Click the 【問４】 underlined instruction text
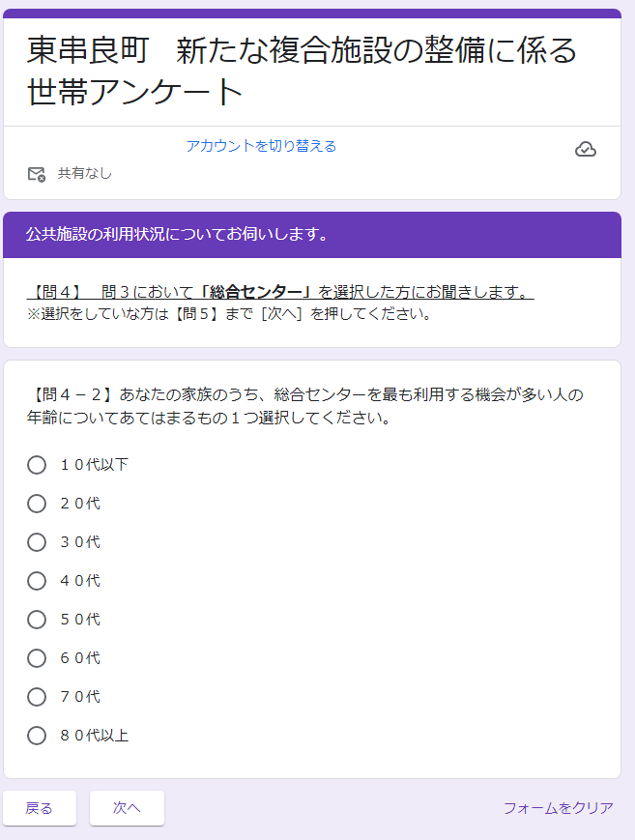The width and height of the screenshot is (635, 840). [x=280, y=292]
